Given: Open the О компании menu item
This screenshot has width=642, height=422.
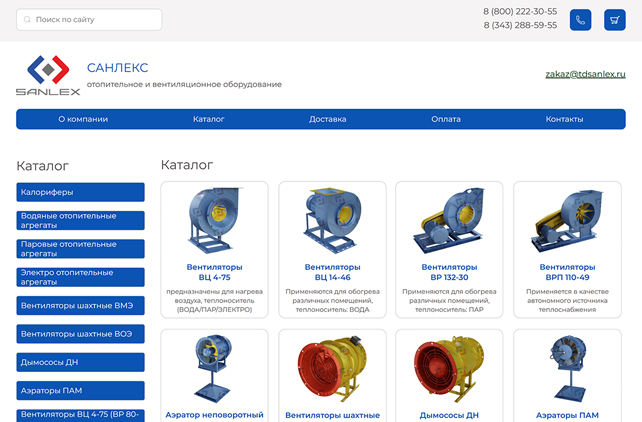Looking at the screenshot, I should [83, 119].
